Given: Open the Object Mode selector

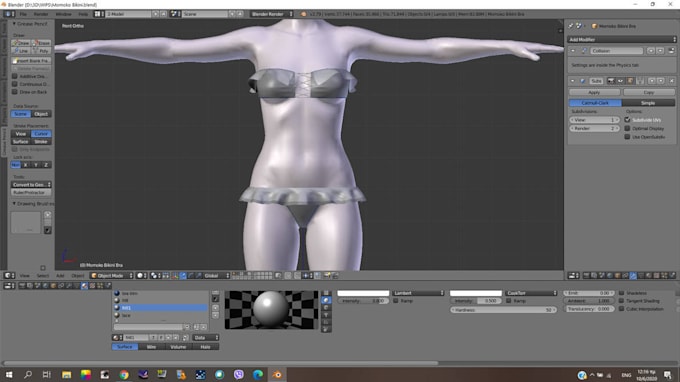Looking at the screenshot, I should click(111, 275).
